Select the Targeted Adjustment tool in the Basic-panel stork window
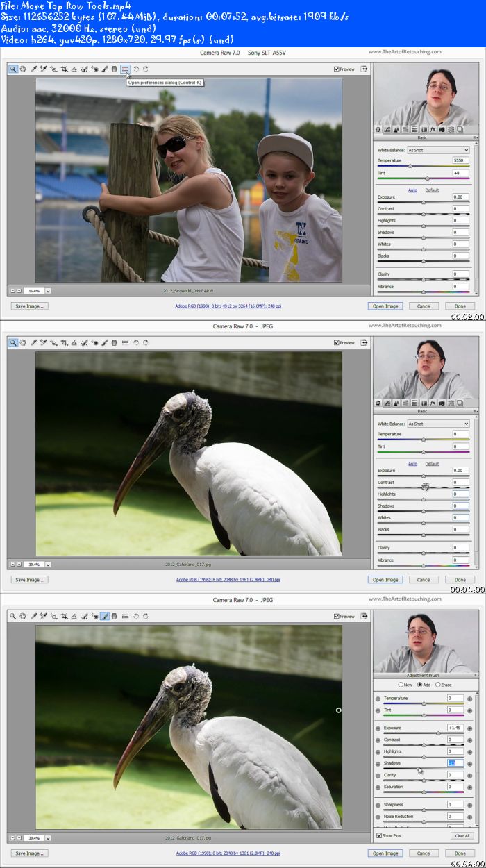The width and height of the screenshot is (486, 868). (53, 342)
